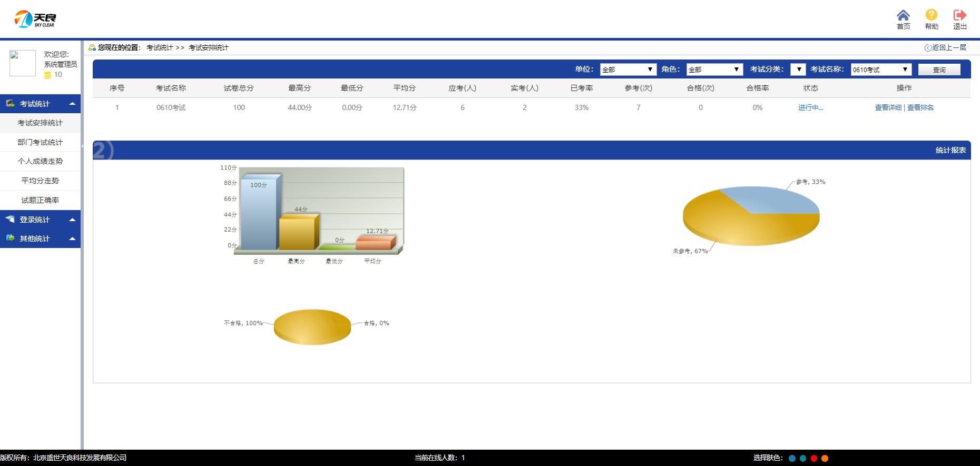Select 部门考试统计 in the sidebar
This screenshot has width=980, height=466.
point(40,142)
